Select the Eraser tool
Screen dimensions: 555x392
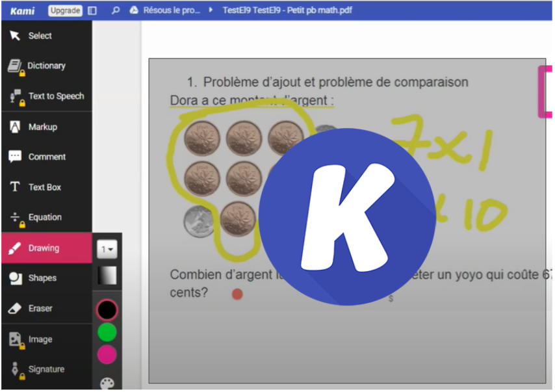47,308
